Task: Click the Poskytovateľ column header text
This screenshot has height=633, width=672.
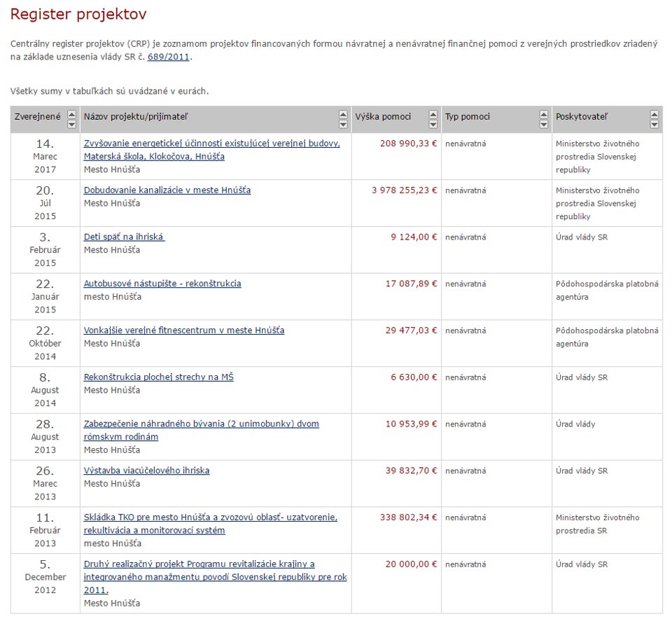Action: pyautogui.click(x=580, y=117)
